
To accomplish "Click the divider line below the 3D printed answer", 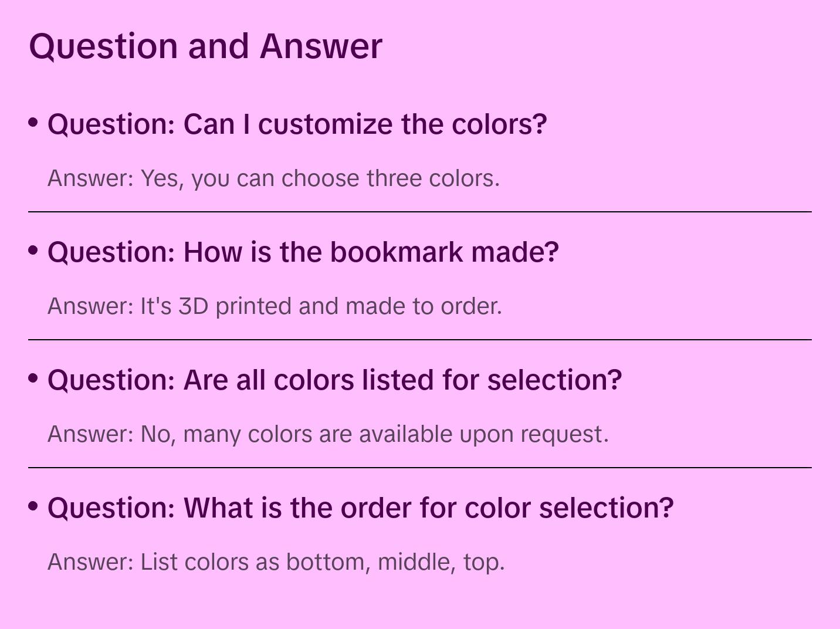I will pos(420,340).
